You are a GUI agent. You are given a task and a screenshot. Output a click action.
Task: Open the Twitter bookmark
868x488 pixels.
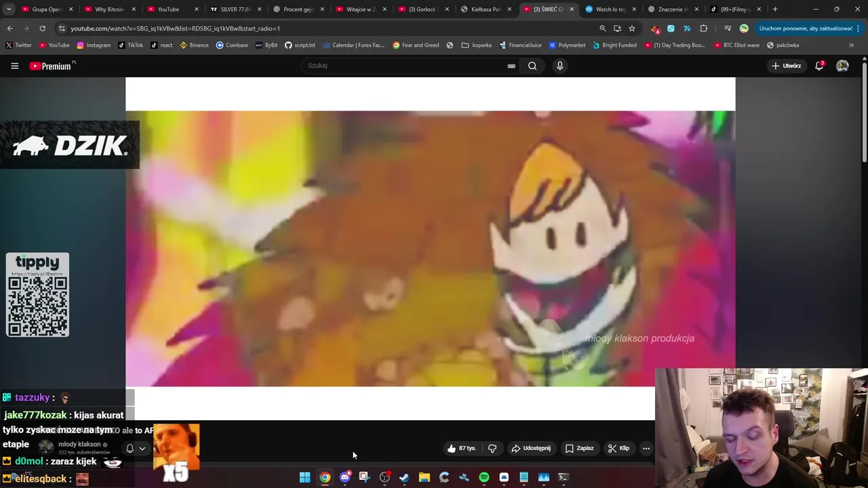coord(18,45)
